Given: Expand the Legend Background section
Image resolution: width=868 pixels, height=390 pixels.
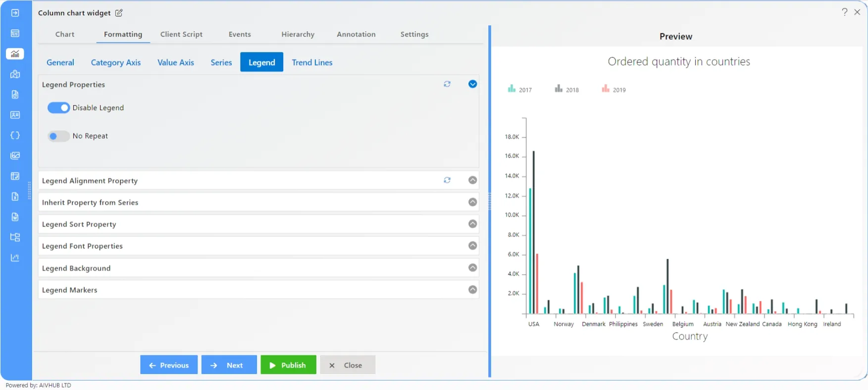Looking at the screenshot, I should coord(473,268).
